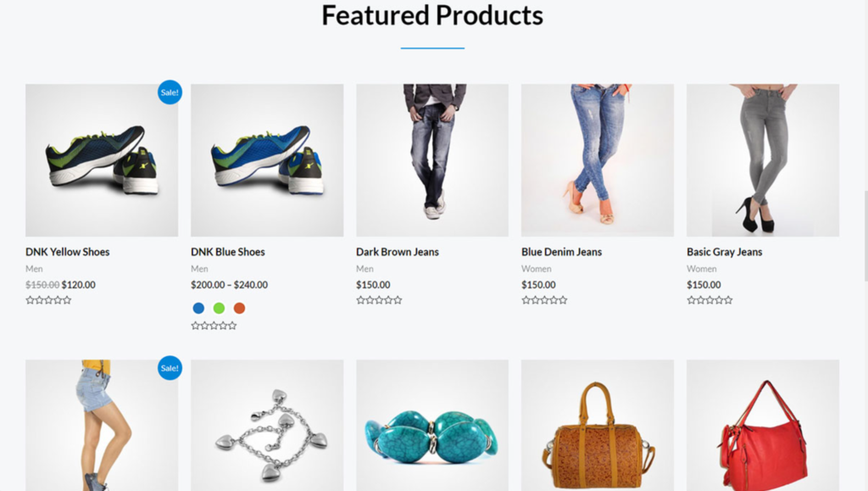Click the star rating under Dark Brown Jeans

379,300
